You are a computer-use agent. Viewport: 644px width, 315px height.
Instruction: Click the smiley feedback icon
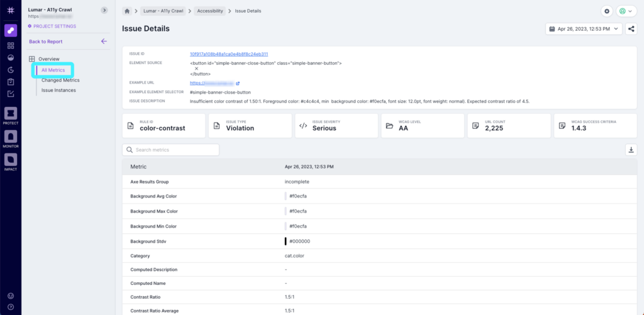11,296
